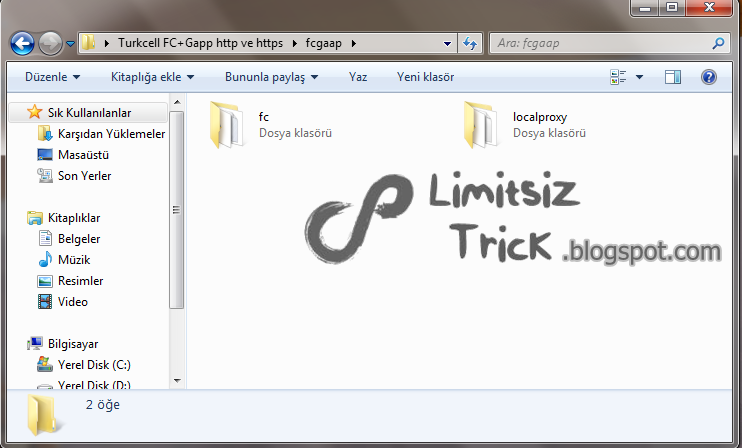Click the greyed Forward arrow button

click(x=50, y=44)
